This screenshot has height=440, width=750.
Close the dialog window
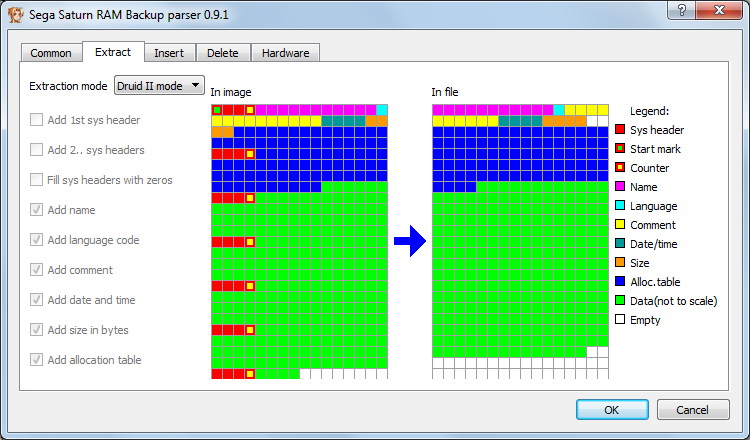point(719,10)
